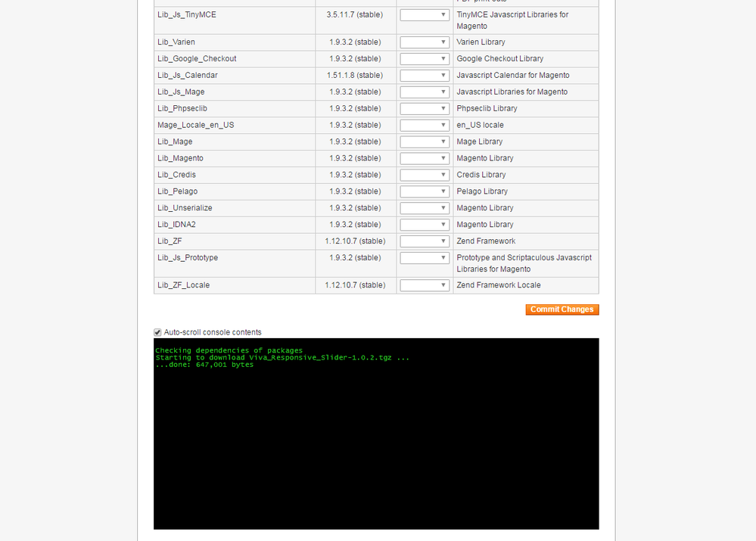Expand the Lib_Google_Checkout action dropdown

tap(425, 59)
